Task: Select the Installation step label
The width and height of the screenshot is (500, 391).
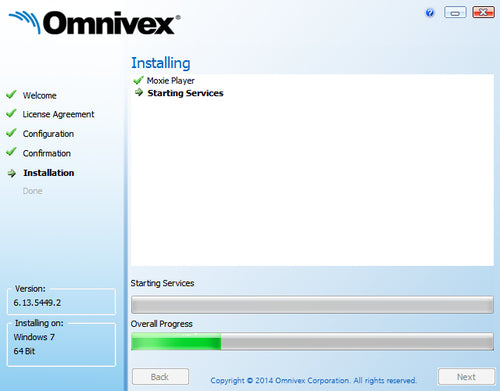Action: coord(49,173)
